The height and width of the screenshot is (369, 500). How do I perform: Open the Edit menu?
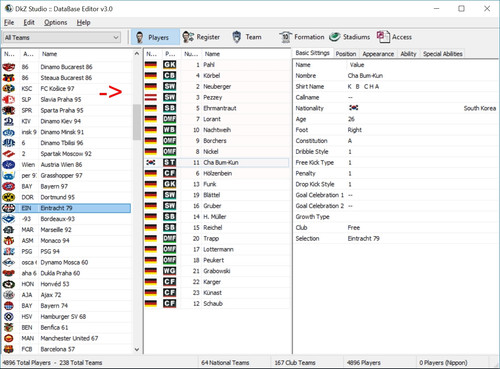click(x=29, y=22)
